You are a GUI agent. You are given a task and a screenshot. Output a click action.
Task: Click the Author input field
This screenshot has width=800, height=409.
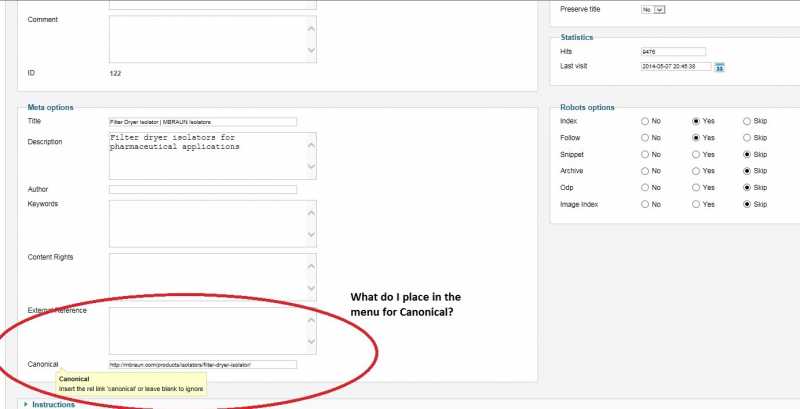coord(203,189)
